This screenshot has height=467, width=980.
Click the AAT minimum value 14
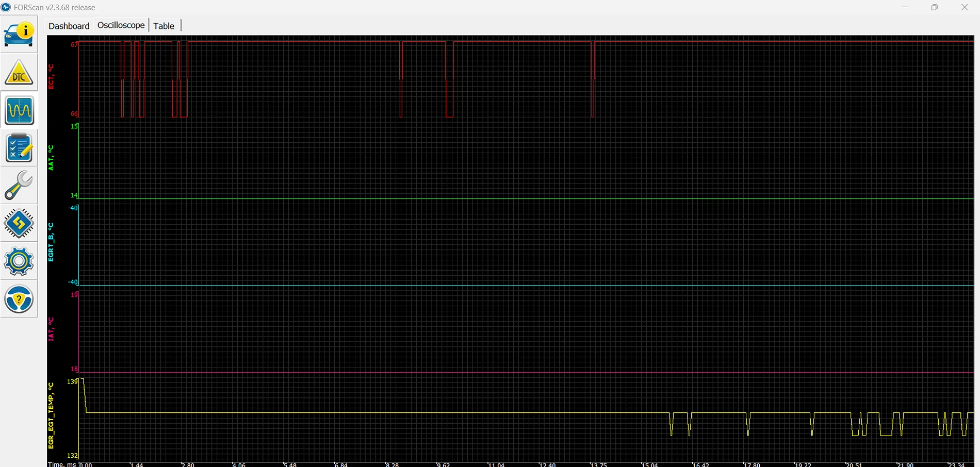(x=74, y=195)
